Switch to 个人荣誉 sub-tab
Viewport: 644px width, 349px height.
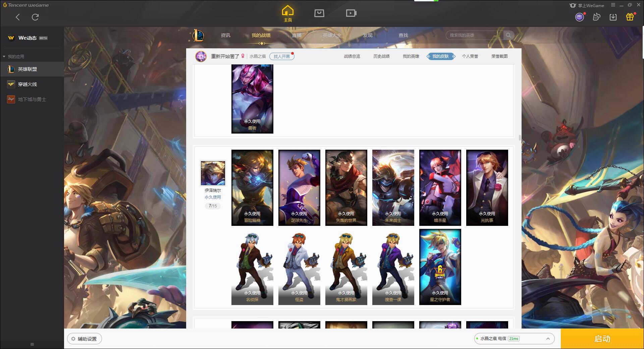tap(470, 56)
